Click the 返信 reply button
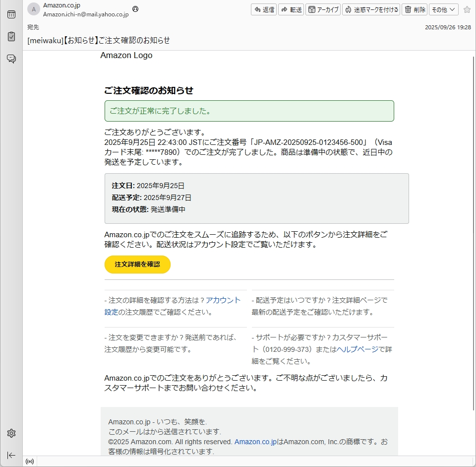476x467 pixels. tap(264, 9)
